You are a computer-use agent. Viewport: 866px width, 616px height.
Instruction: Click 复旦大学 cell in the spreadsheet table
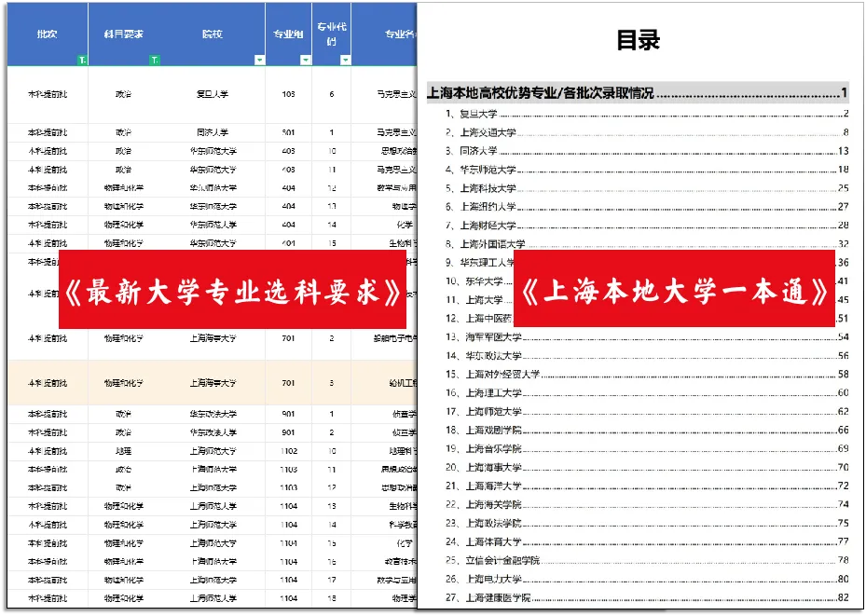(213, 94)
